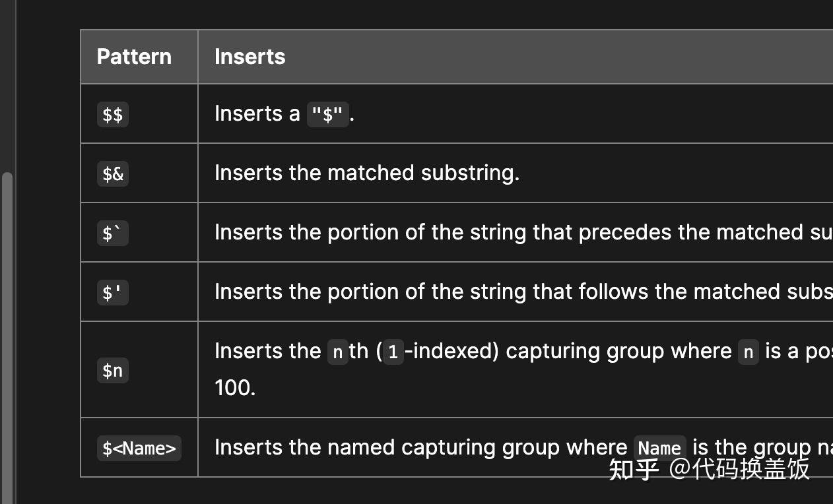This screenshot has height=504, width=833.
Task: Click the vertical scrollbar thumb on left edge
Action: coord(7,330)
